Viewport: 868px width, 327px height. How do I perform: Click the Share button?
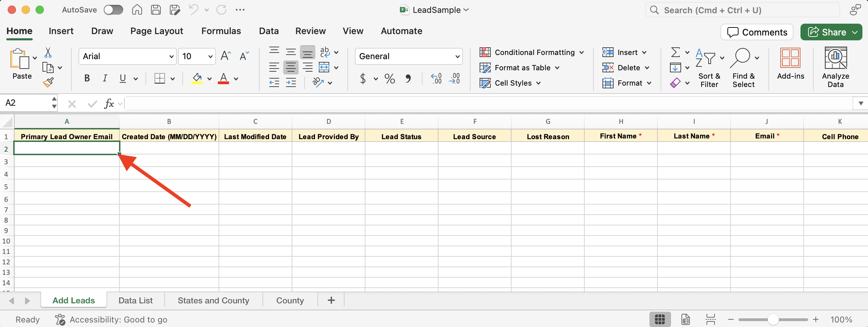tap(831, 32)
